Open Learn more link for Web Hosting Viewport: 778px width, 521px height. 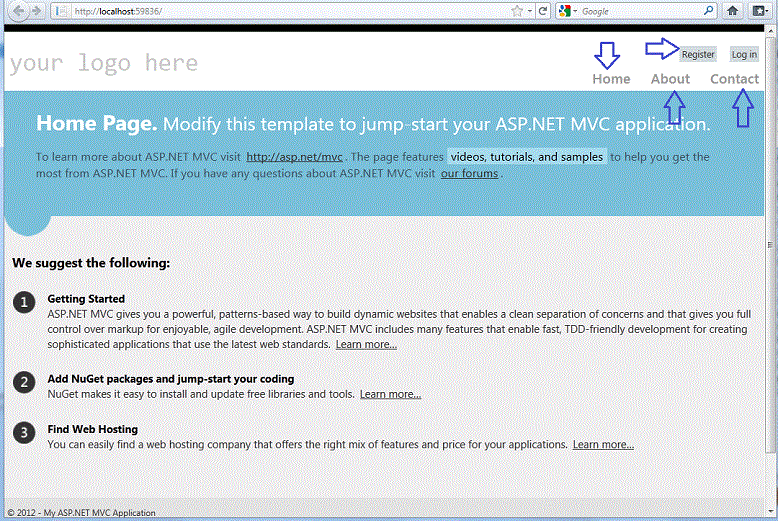(603, 445)
